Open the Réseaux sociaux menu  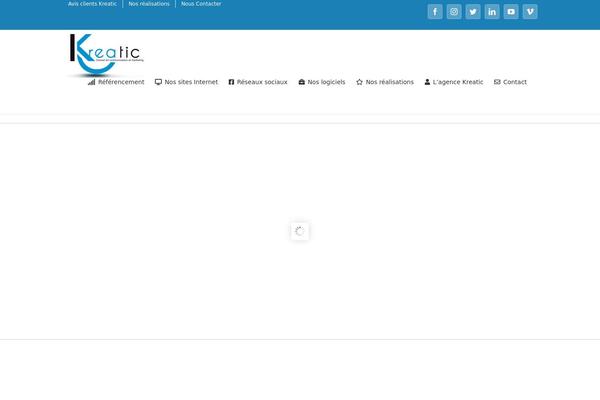tap(258, 82)
